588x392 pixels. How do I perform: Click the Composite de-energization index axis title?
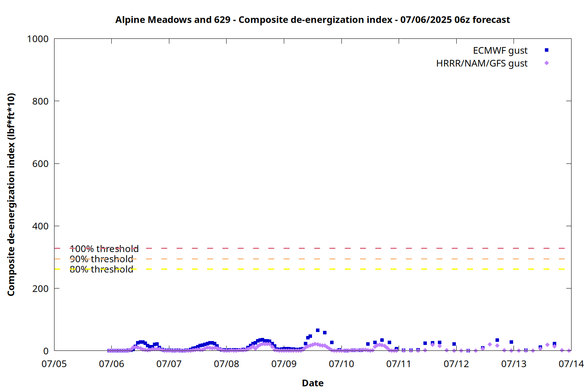pyautogui.click(x=11, y=194)
